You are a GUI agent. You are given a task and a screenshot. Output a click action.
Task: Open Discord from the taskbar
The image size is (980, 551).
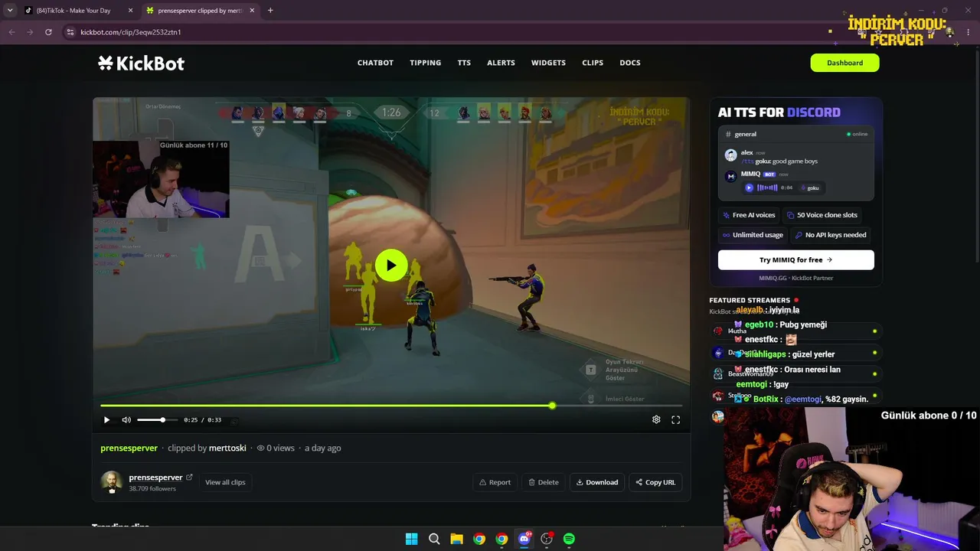pyautogui.click(x=524, y=539)
